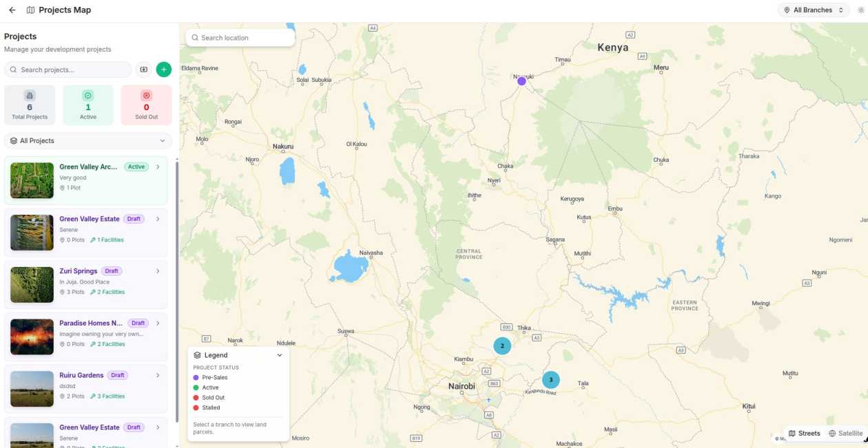868x448 pixels.
Task: Click the Total Projects building icon
Action: 30,96
